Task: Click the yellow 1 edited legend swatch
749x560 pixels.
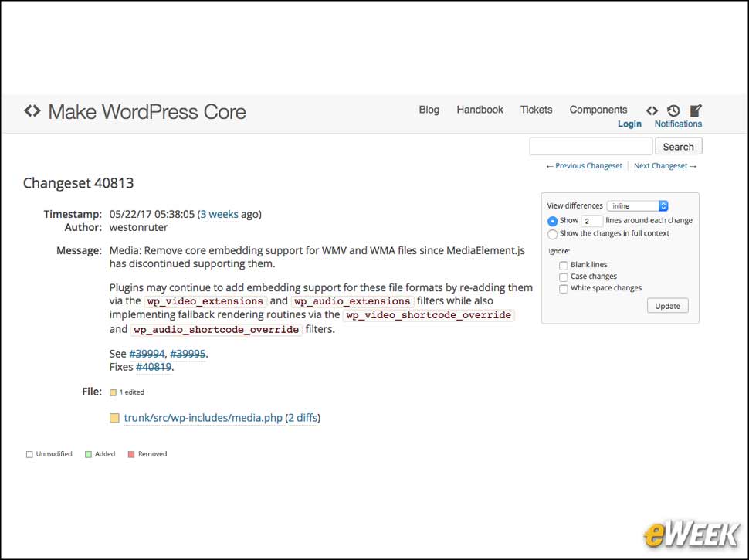Action: click(x=114, y=392)
